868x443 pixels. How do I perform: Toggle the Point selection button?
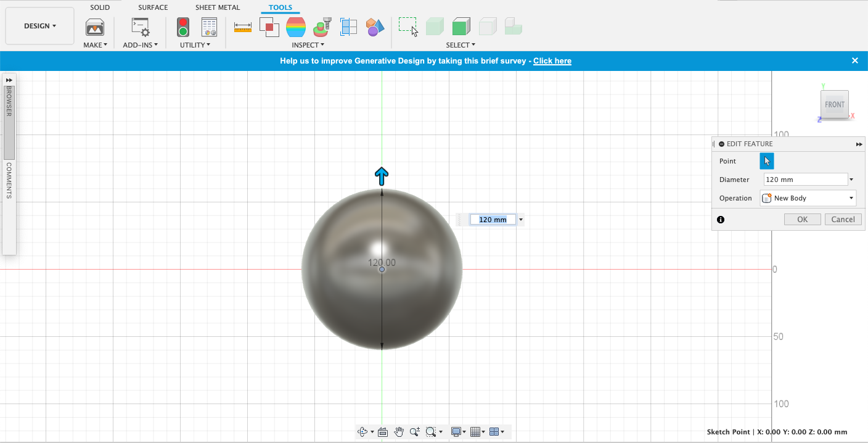766,161
